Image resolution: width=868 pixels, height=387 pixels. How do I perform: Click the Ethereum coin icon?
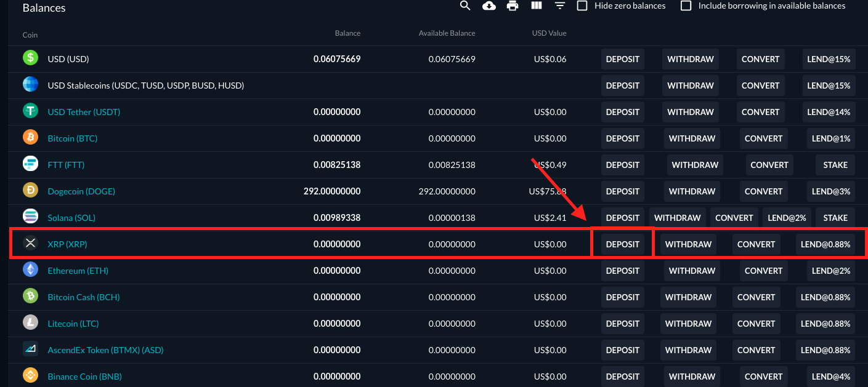tap(30, 269)
